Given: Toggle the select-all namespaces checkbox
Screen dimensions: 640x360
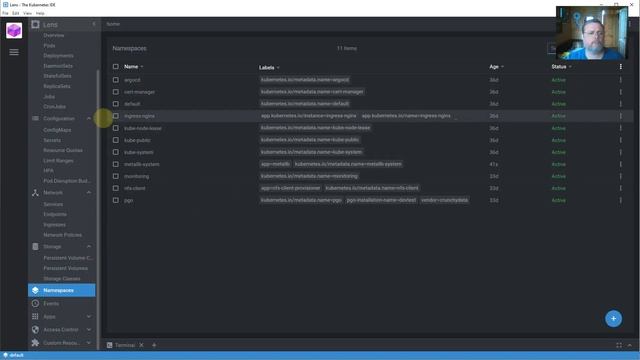Looking at the screenshot, I should [x=116, y=67].
